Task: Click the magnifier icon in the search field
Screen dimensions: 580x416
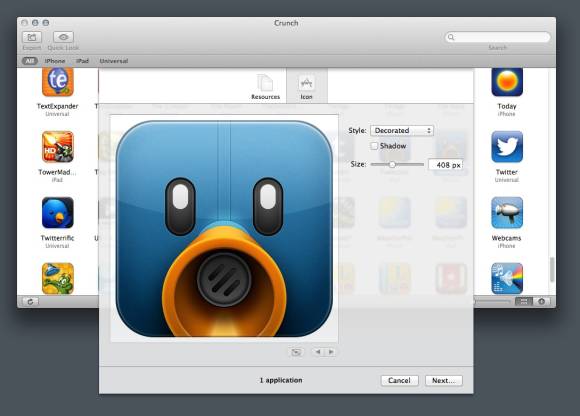Action: (x=451, y=37)
